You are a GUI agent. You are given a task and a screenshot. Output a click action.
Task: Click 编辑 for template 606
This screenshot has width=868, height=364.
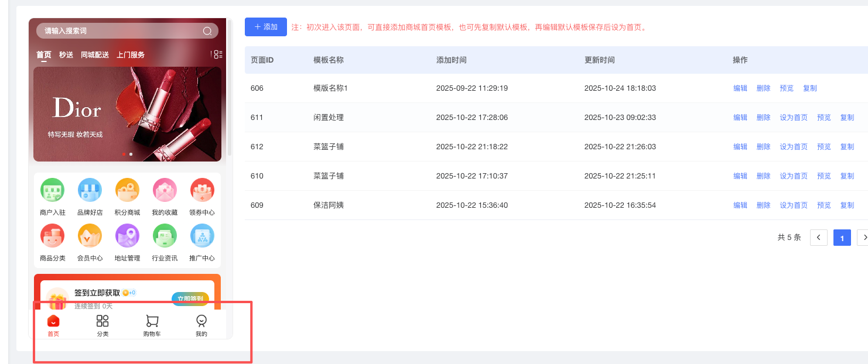coord(740,88)
